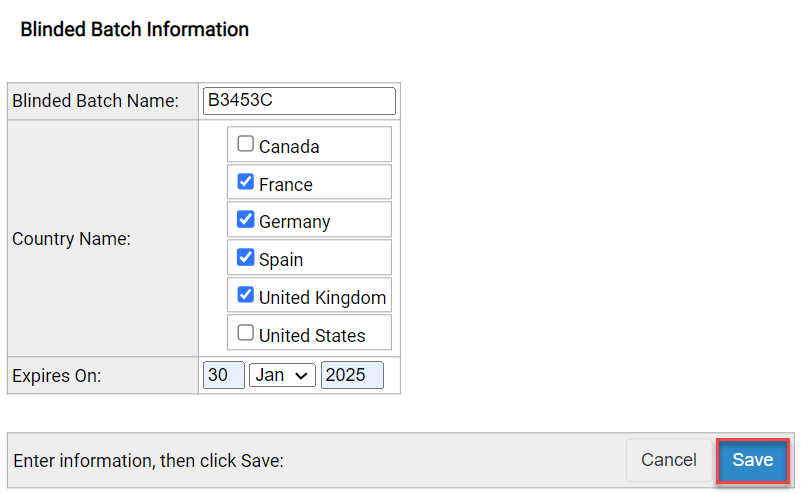The width and height of the screenshot is (803, 494).
Task: Click the 'Expires On:' label
Action: coord(57,376)
